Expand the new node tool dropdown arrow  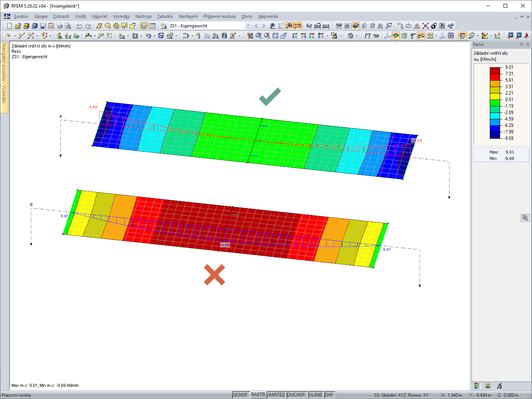point(15,36)
